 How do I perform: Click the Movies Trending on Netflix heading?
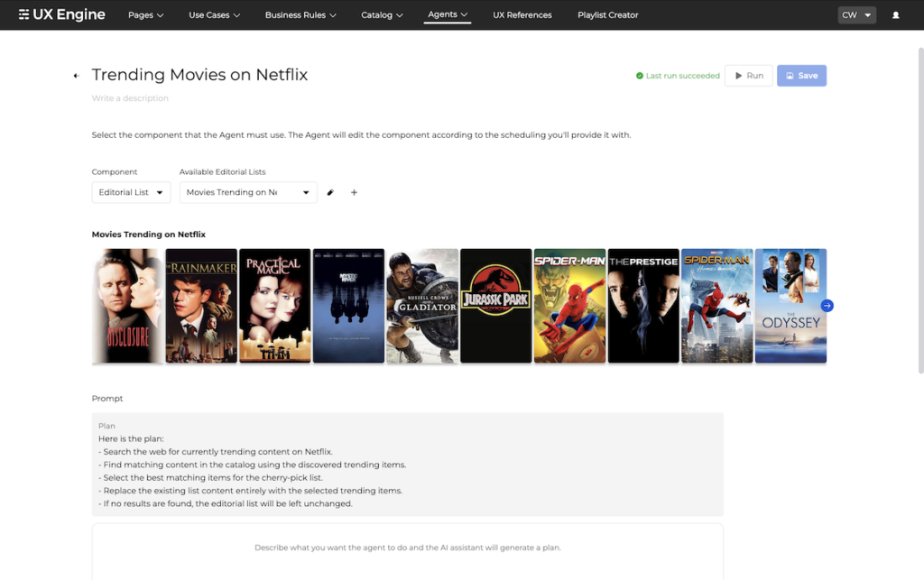pos(149,235)
